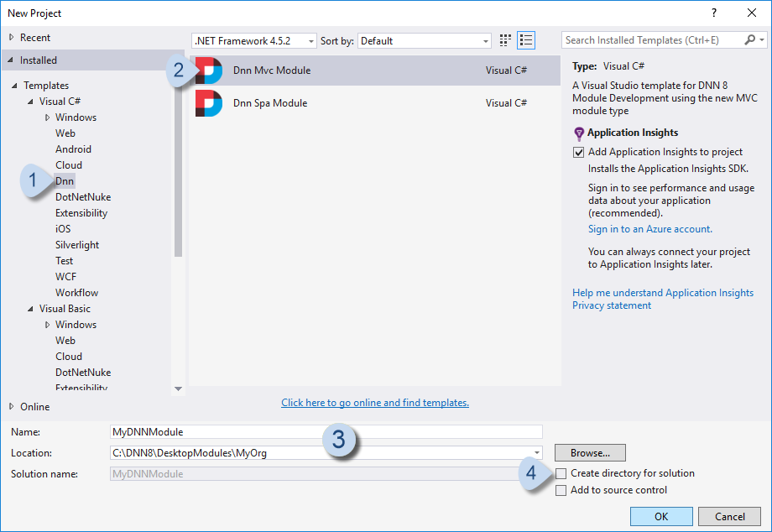This screenshot has width=772, height=532.
Task: Click link to find templates online
Action: (375, 403)
